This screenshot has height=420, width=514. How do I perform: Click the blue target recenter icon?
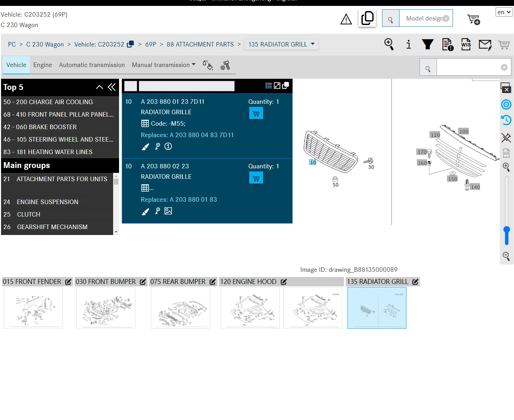point(506,104)
